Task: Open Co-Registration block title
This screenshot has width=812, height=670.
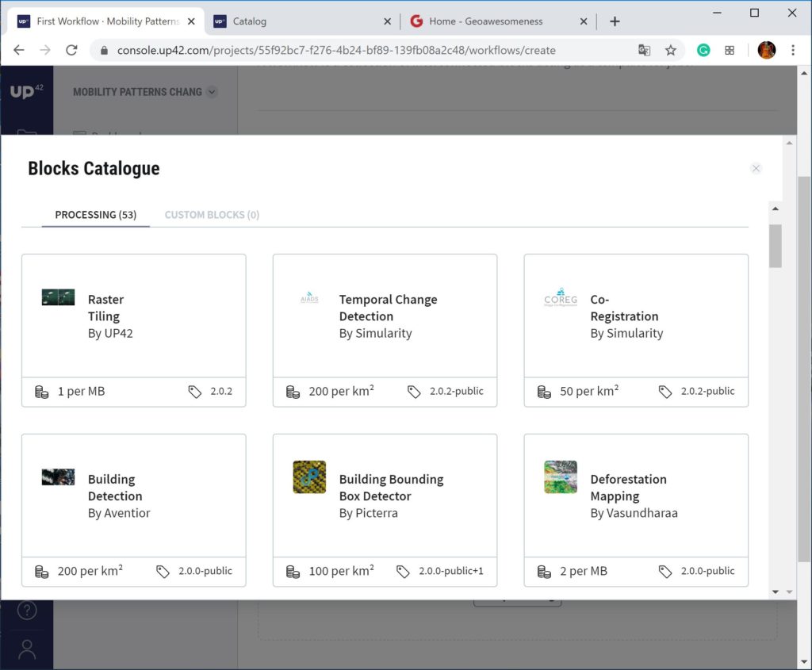Action: (x=624, y=308)
